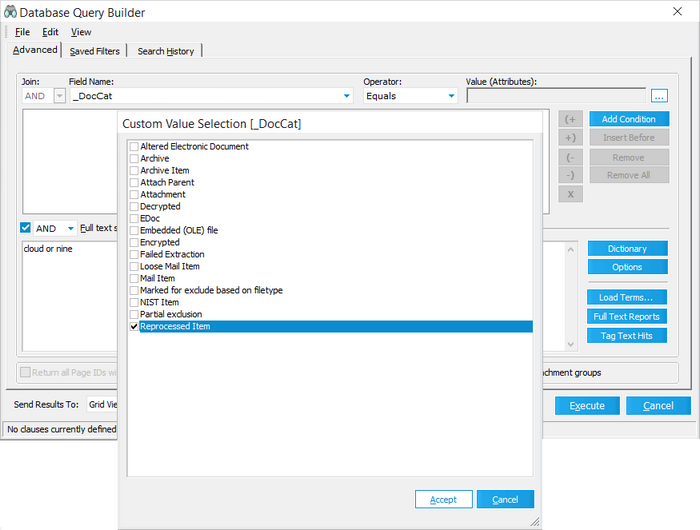Click the full text scrollbar down arrow
Image resolution: width=700 pixels, height=530 pixels.
[x=570, y=344]
